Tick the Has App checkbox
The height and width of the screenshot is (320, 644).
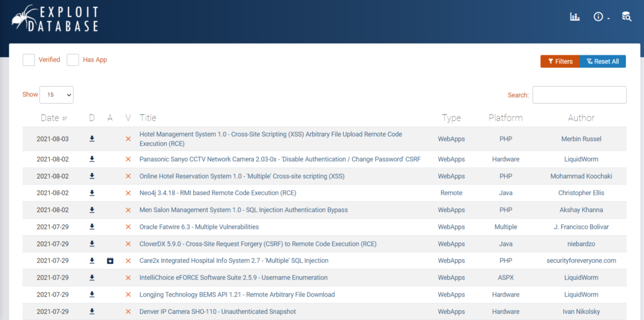pos(73,60)
